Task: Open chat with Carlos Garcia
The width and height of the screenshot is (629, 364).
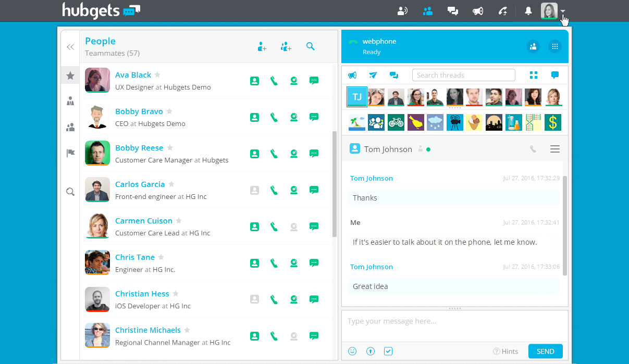Action: (x=314, y=190)
